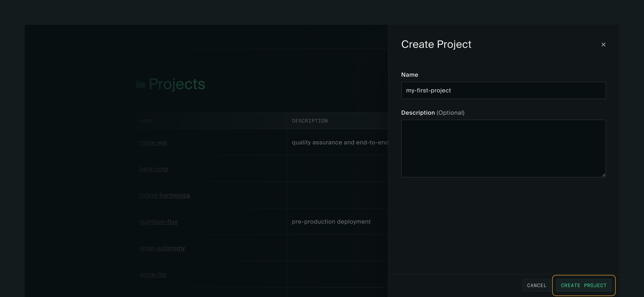Open the acme-inc project link
The height and width of the screenshot is (297, 644).
[x=153, y=274]
